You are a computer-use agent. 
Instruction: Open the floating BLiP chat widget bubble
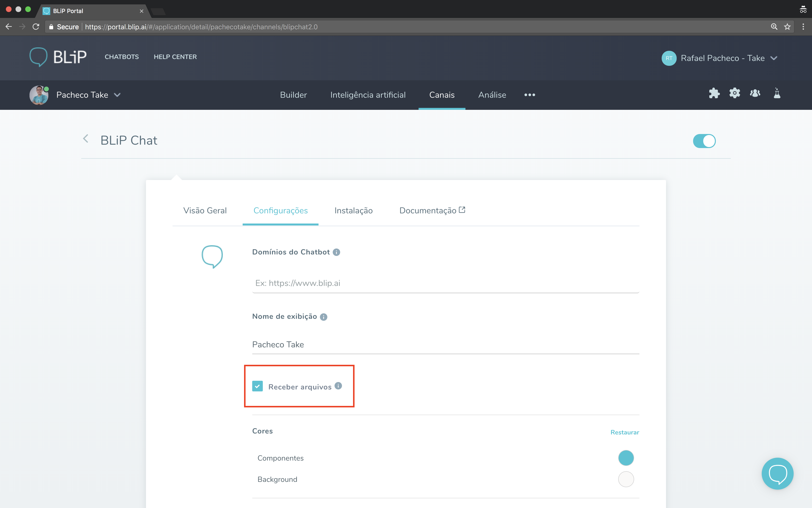(777, 473)
